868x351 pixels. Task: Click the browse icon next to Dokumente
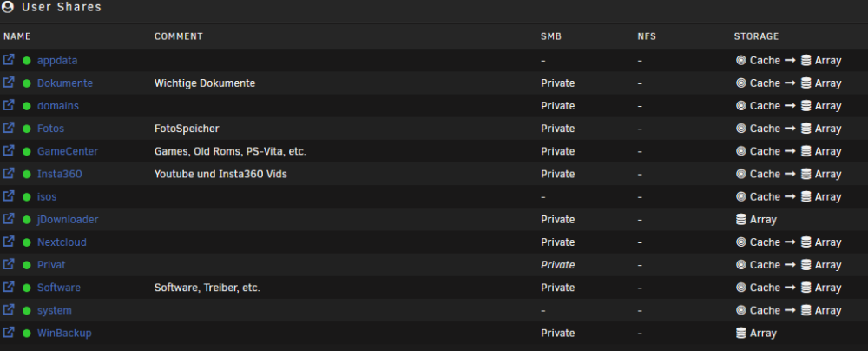point(9,82)
